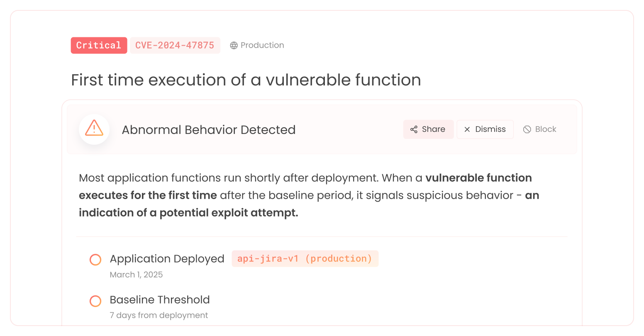The height and width of the screenshot is (336, 644).
Task: Open the abnormal behavior alert icon badge
Action: [94, 129]
